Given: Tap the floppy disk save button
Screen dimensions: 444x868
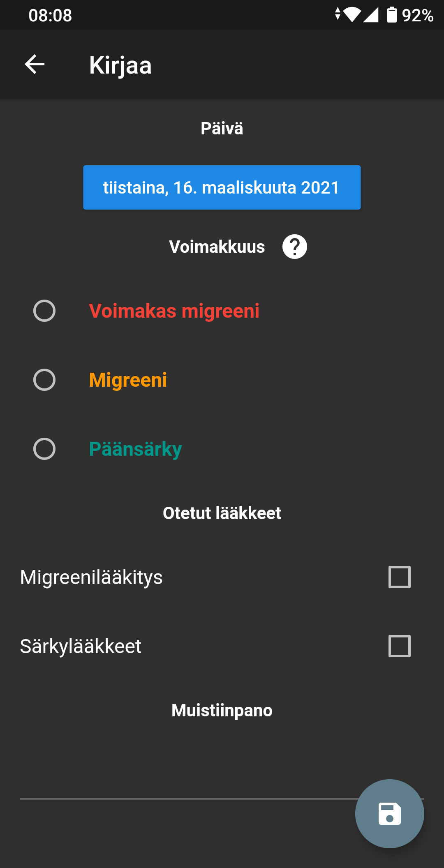Looking at the screenshot, I should coord(389,813).
